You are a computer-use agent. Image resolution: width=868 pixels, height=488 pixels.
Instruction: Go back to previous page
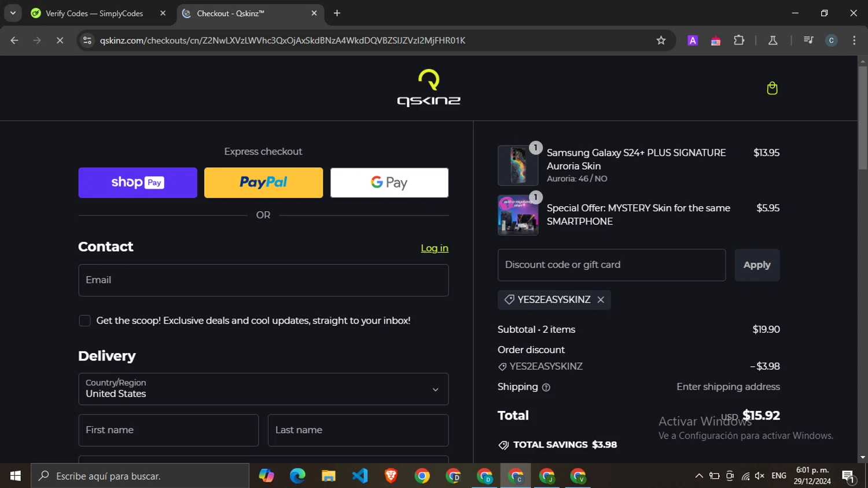pos(14,41)
